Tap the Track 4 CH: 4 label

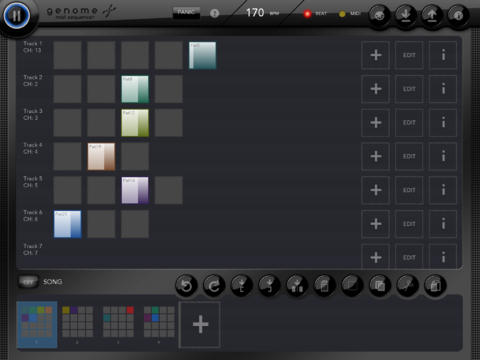tap(32, 148)
